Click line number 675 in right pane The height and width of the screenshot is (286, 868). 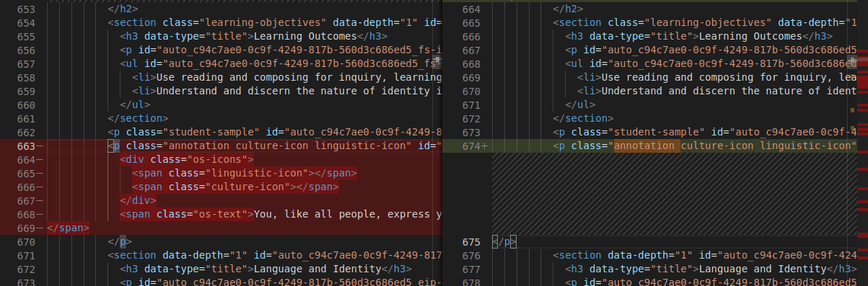tap(471, 242)
